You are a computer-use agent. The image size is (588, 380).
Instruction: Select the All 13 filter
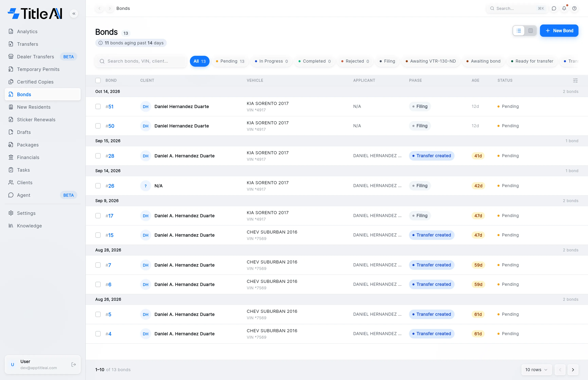click(x=199, y=61)
